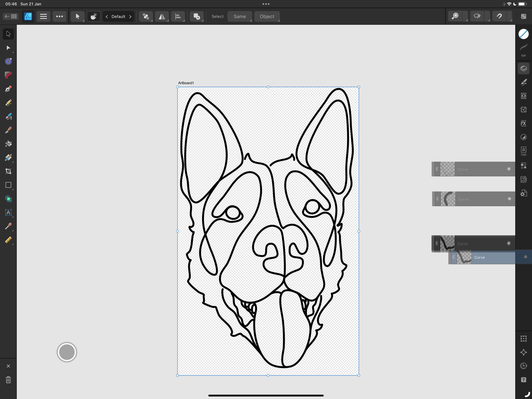Click the trash delete icon

8,380
